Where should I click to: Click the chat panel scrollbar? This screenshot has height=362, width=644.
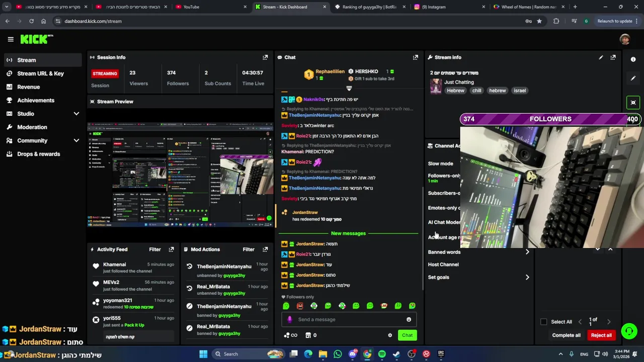click(422, 239)
